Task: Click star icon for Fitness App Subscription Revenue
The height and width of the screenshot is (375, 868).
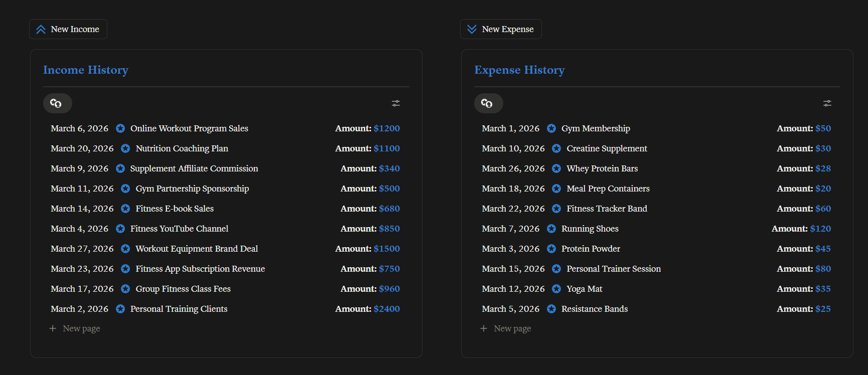Action: tap(125, 269)
